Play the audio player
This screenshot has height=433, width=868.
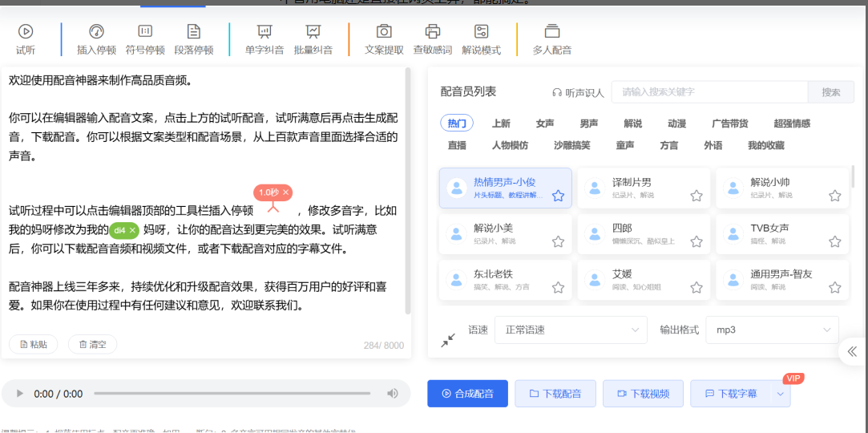click(20, 394)
